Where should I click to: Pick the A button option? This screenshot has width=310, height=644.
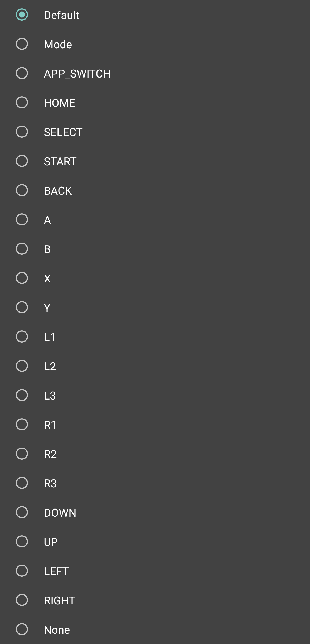click(22, 220)
